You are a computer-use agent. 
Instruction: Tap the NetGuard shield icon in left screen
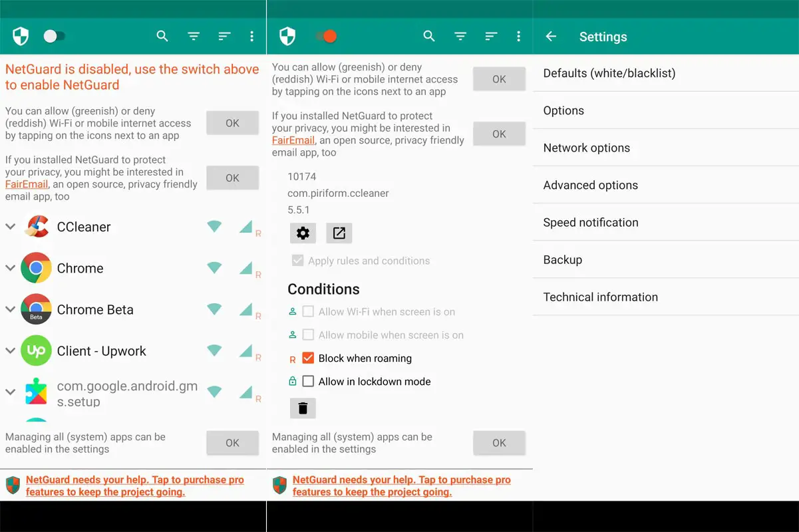click(21, 37)
